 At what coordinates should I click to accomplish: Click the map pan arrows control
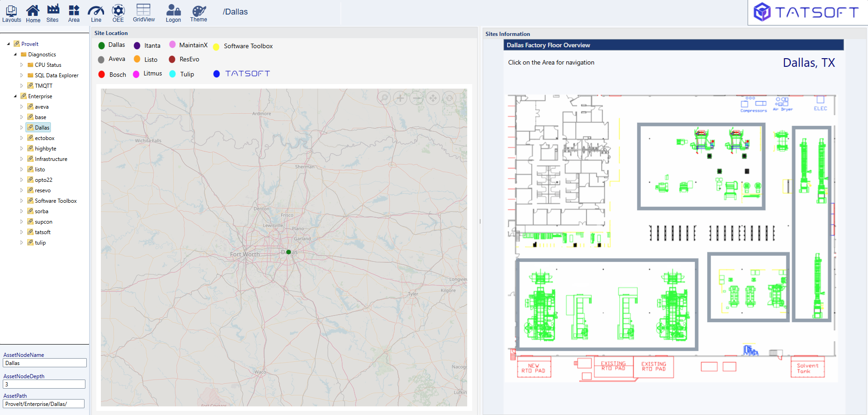433,98
